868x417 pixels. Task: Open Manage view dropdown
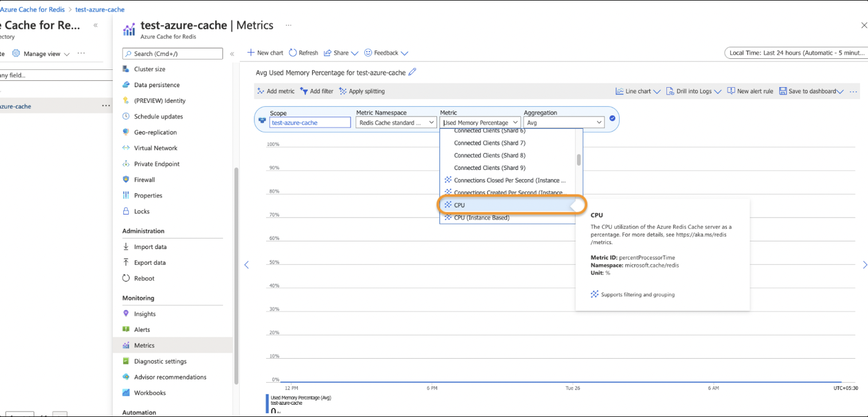(x=42, y=54)
